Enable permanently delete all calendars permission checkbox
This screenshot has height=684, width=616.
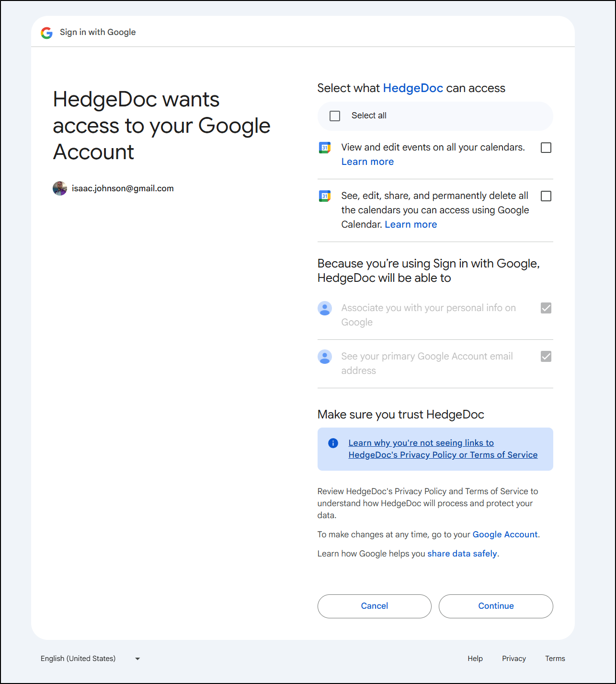(546, 196)
